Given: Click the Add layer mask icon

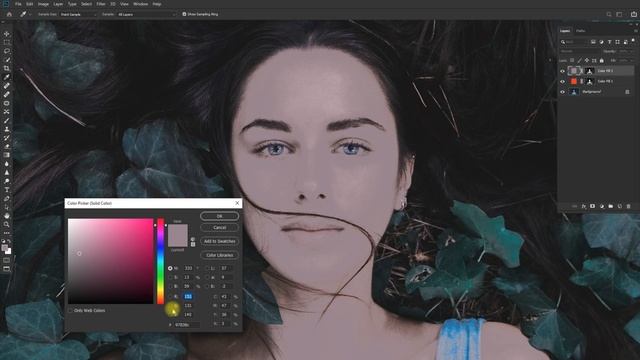Looking at the screenshot, I should click(x=593, y=207).
